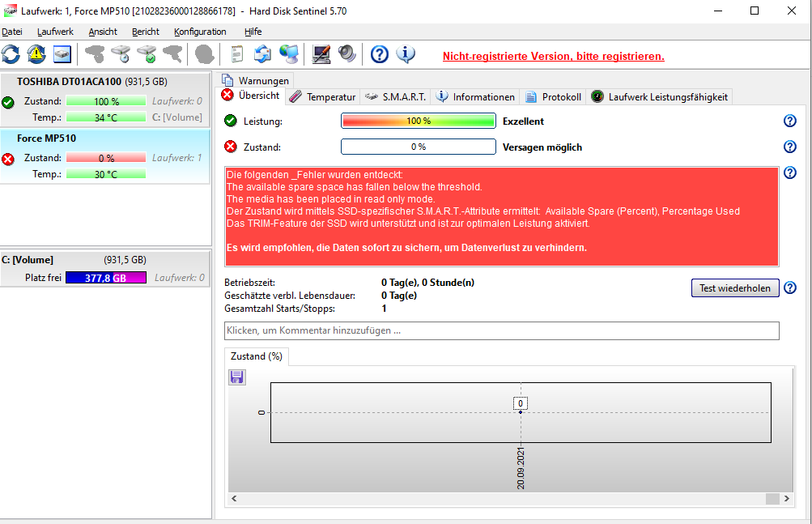This screenshot has width=812, height=524.
Task: Open the Bericht menu
Action: tap(146, 32)
